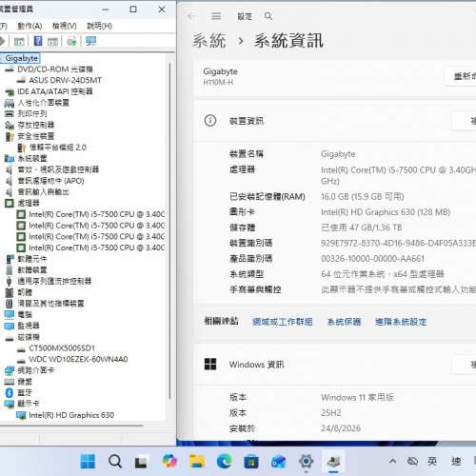Screen dimensions: 476x476
Task: Click product ID 00326-10000-00000-AA661
Action: (x=372, y=259)
